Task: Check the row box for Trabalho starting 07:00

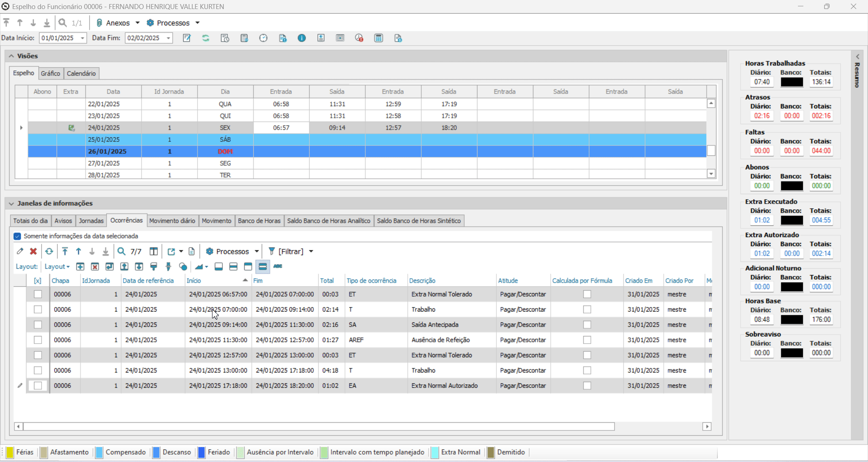Action: pos(38,309)
